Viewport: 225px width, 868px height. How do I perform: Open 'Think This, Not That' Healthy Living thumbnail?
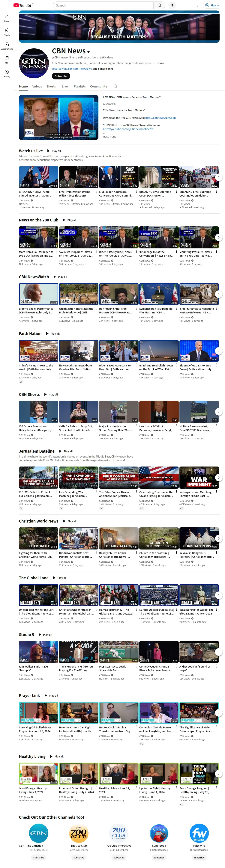[x=199, y=774]
